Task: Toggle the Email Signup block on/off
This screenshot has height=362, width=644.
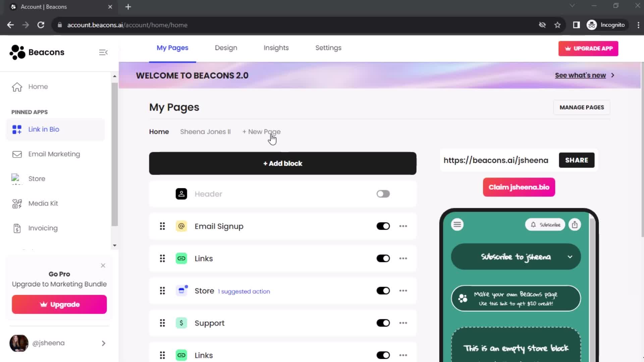Action: [383, 226]
